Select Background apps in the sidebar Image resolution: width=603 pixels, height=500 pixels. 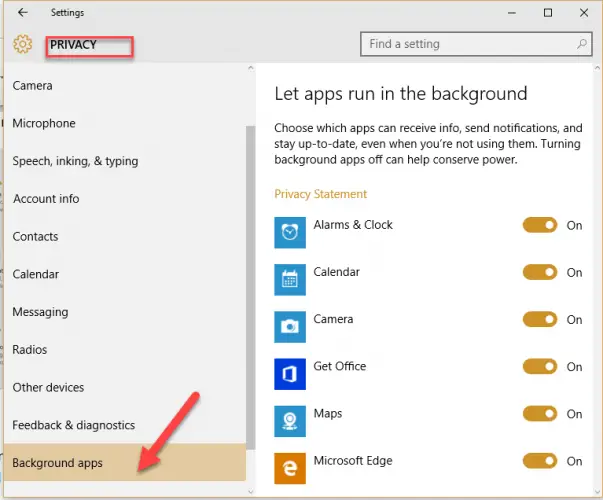[x=125, y=462]
